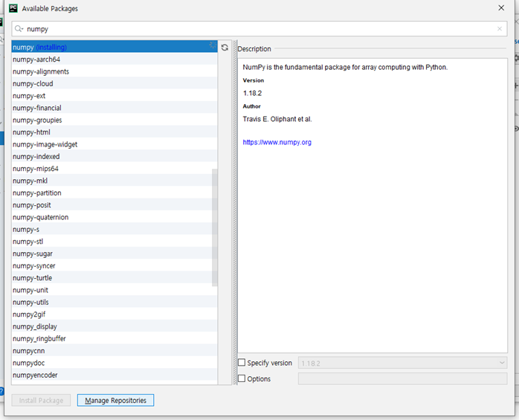Select numpy-aarch64 package
Viewport: 519px width, 420px height.
(x=115, y=59)
